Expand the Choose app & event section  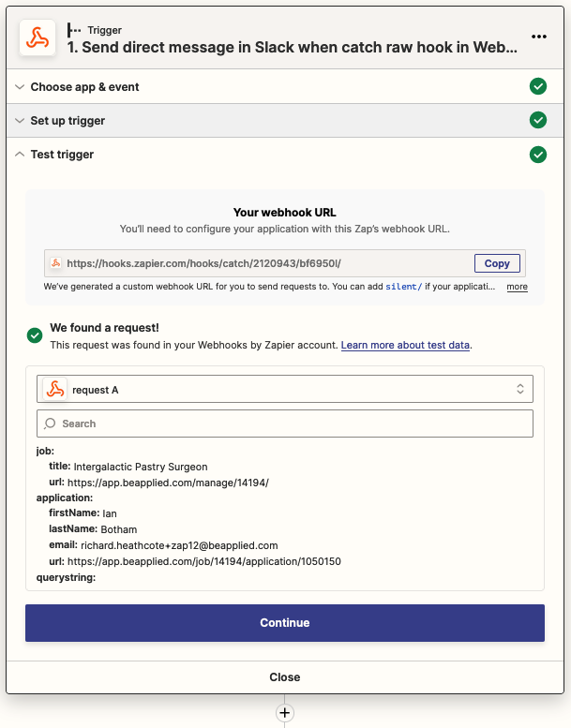pos(84,87)
